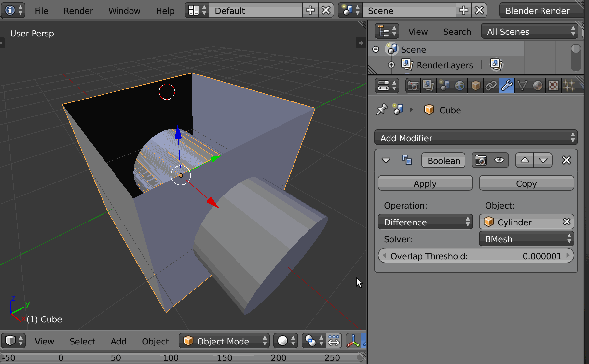The height and width of the screenshot is (364, 589).
Task: Open the Material properties tab
Action: [538, 85]
